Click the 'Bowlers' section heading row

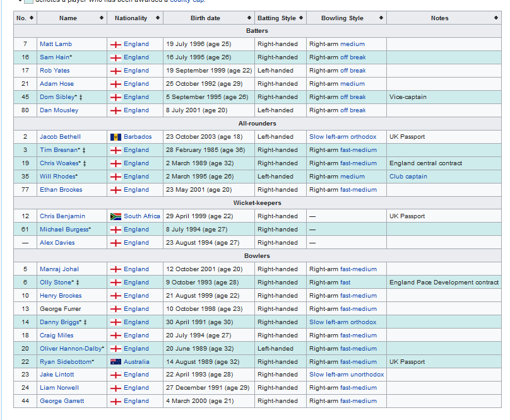click(x=258, y=256)
